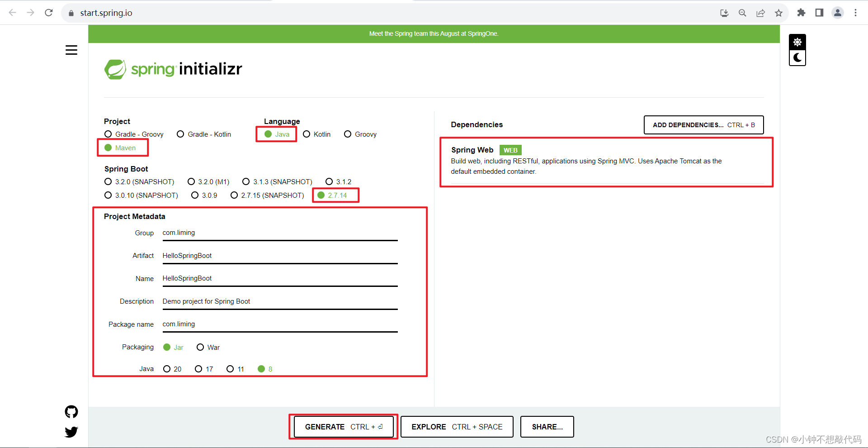Select Maven project type

pos(120,148)
